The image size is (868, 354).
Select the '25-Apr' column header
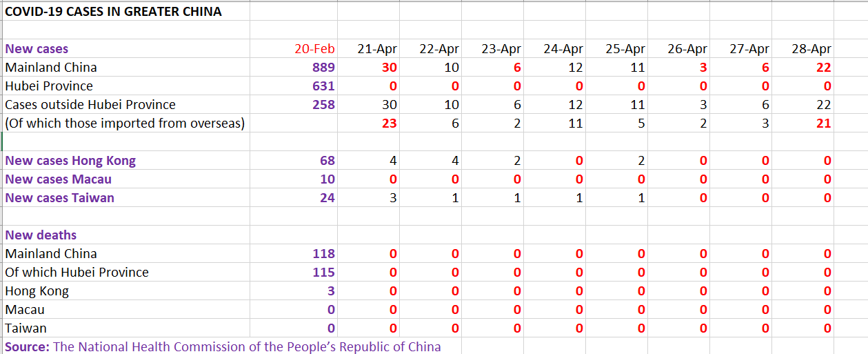click(x=625, y=49)
